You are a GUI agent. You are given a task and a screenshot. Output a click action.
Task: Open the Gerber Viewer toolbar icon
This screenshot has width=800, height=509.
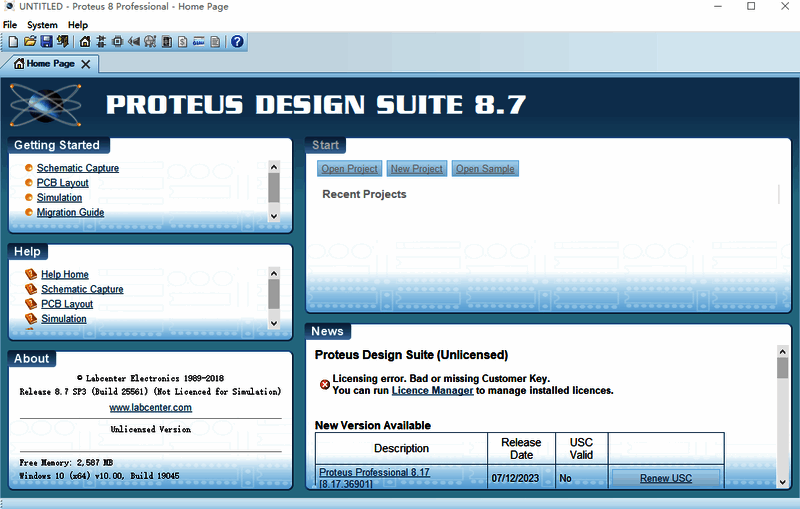coord(150,42)
